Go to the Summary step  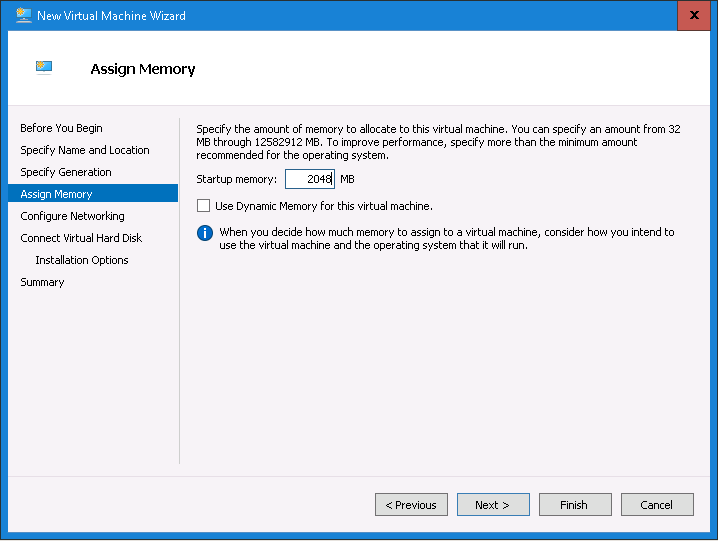[42, 282]
